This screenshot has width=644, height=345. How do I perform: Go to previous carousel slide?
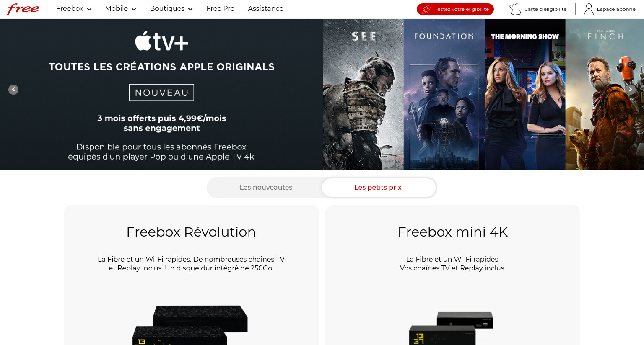pyautogui.click(x=13, y=90)
